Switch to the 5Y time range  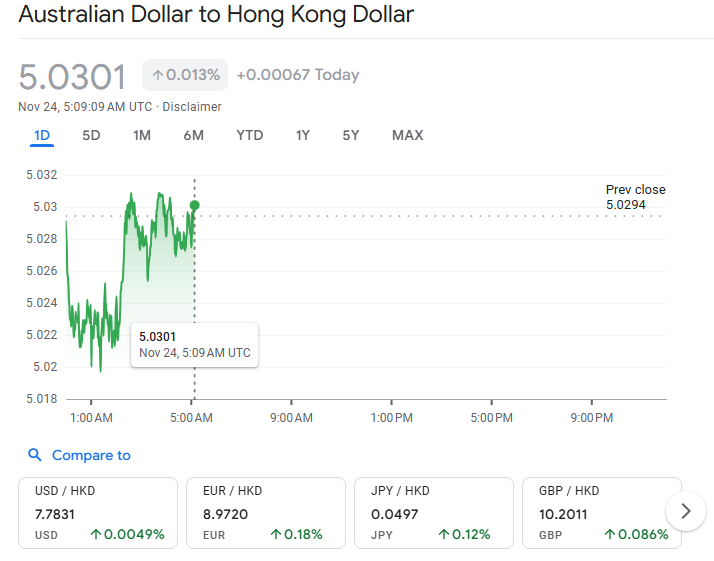[x=350, y=135]
